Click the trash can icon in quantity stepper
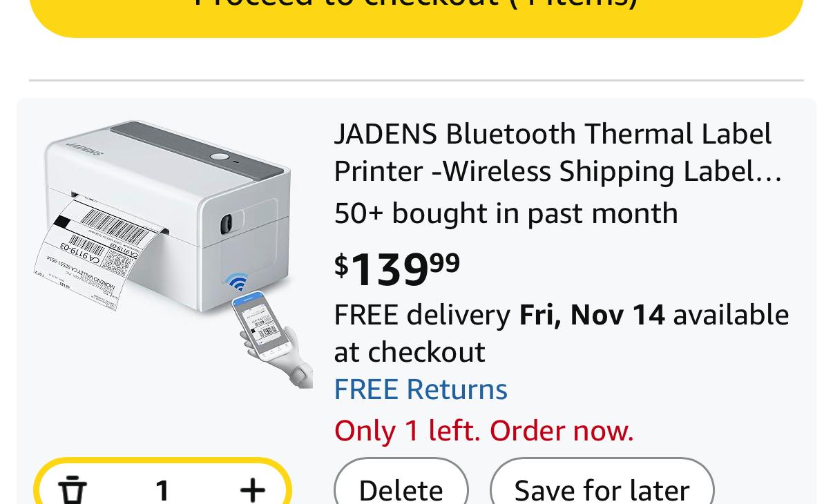 click(x=73, y=489)
